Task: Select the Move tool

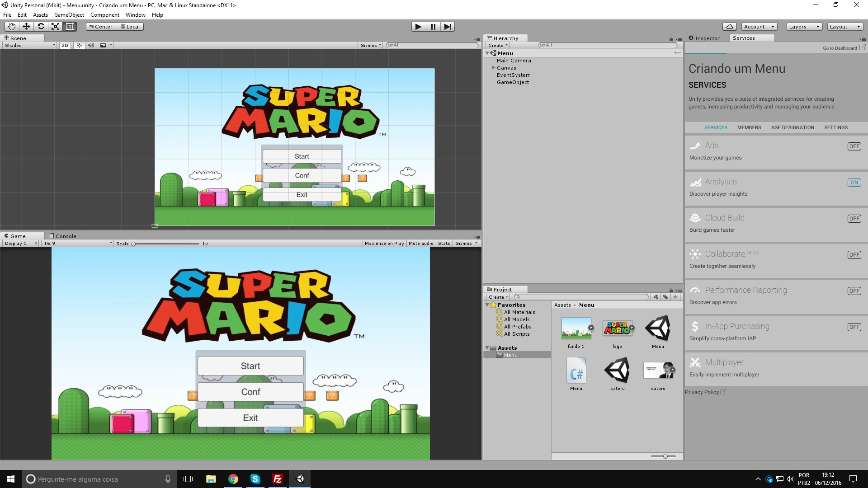Action: point(26,27)
